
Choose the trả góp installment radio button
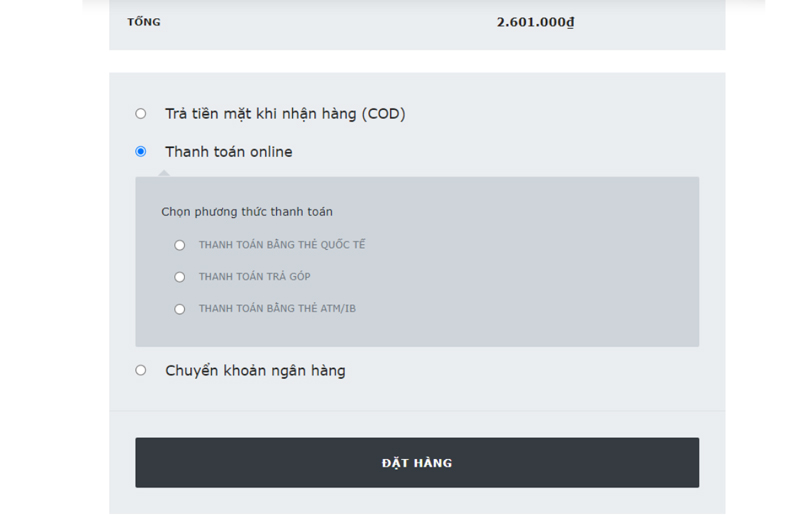point(180,277)
